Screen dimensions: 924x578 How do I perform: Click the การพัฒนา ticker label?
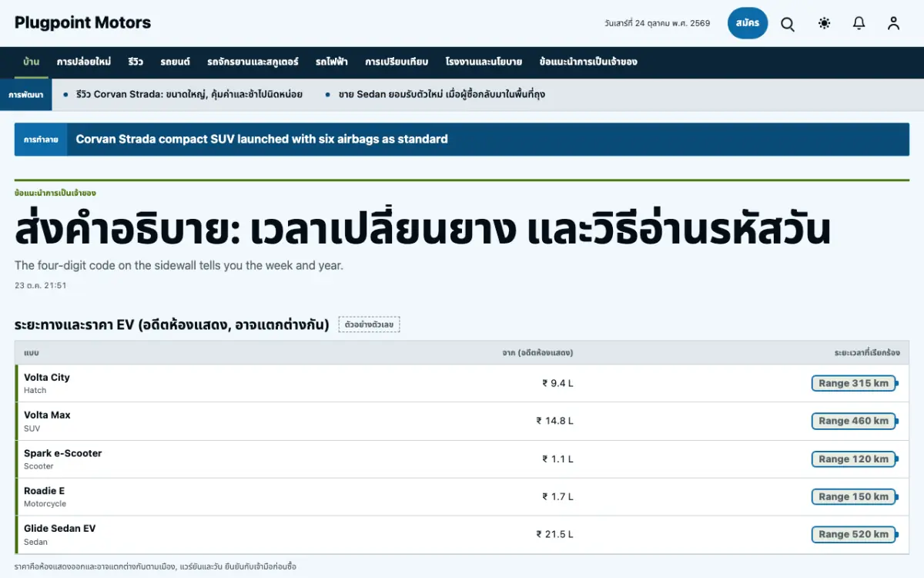[x=26, y=95]
